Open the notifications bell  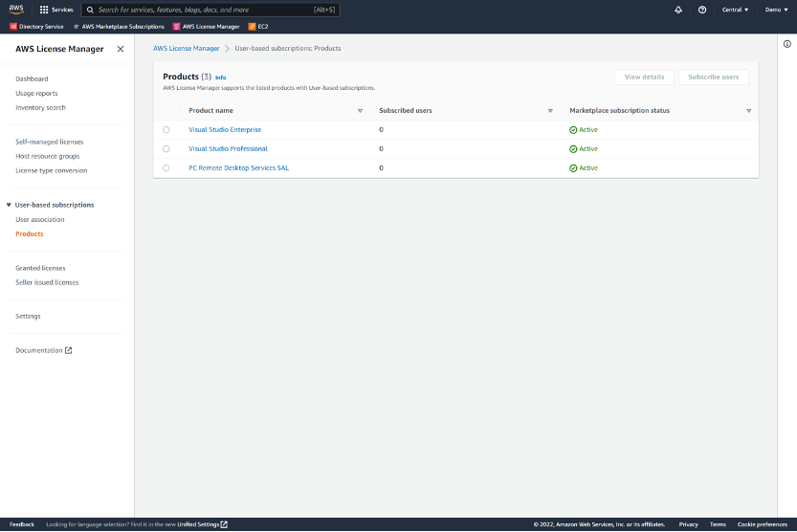pos(678,10)
